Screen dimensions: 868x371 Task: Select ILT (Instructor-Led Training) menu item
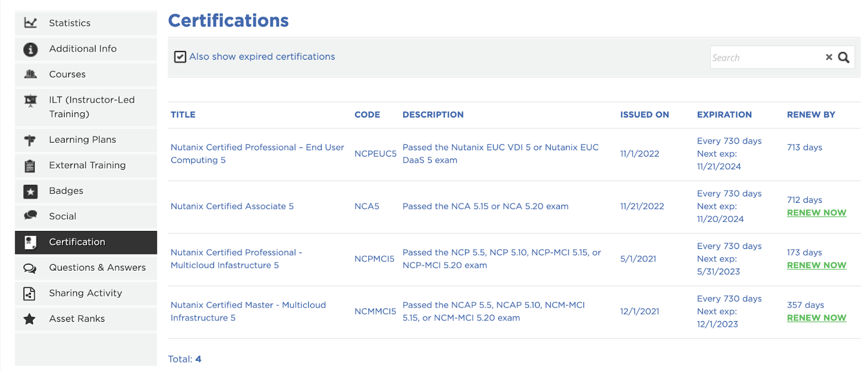click(92, 107)
